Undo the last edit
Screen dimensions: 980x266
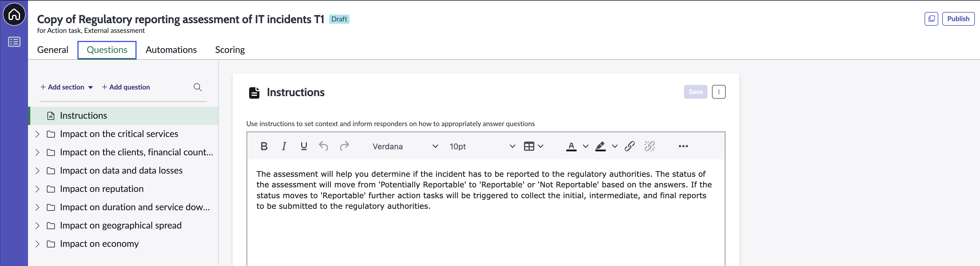pos(323,146)
